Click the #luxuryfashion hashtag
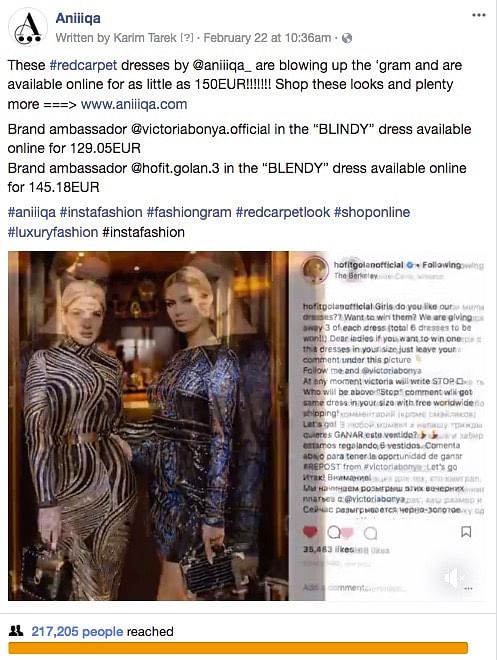 pyautogui.click(x=53, y=232)
